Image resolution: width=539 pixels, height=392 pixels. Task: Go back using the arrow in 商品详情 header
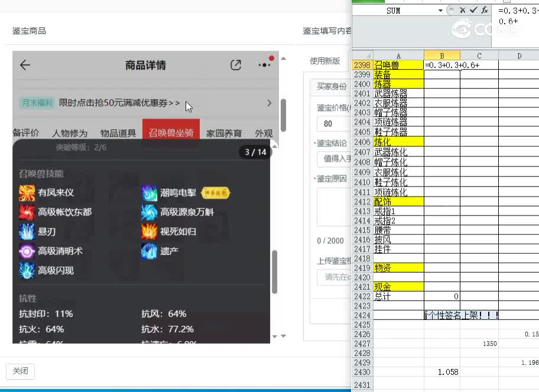25,65
